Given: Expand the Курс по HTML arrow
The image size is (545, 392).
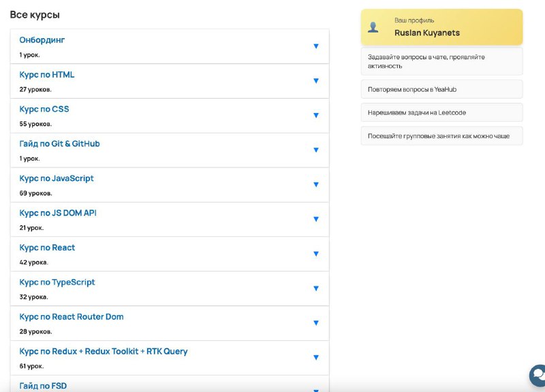Looking at the screenshot, I should click(x=316, y=81).
